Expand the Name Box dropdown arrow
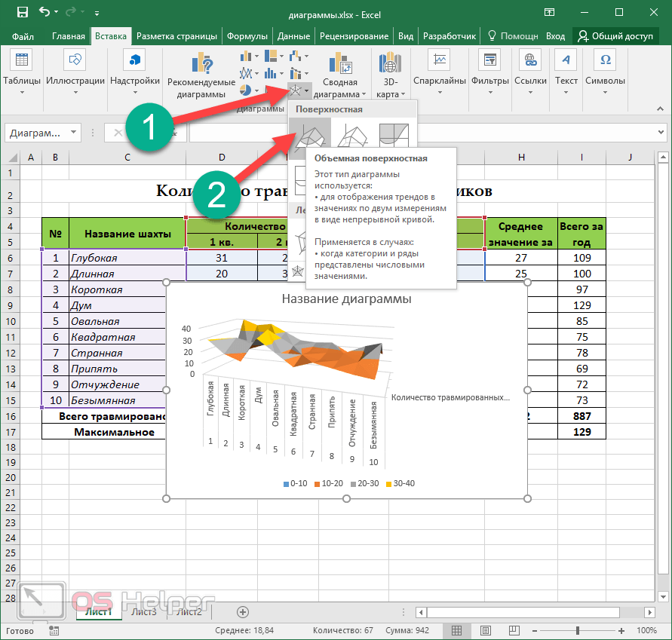The image size is (672, 640). tap(73, 133)
